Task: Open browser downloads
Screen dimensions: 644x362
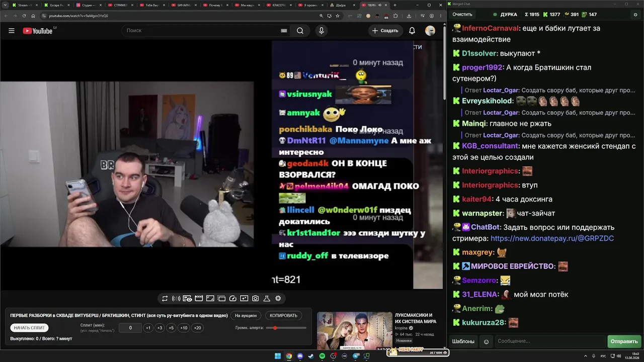Action: point(409,16)
